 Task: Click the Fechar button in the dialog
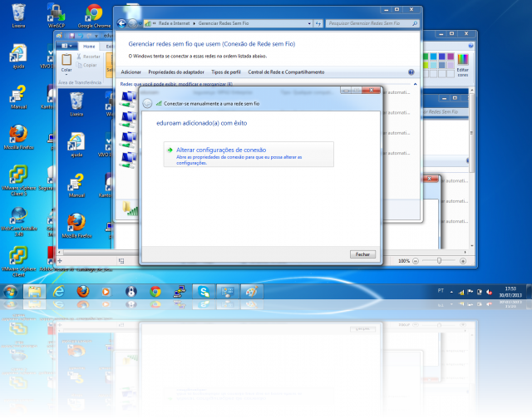pyautogui.click(x=362, y=254)
